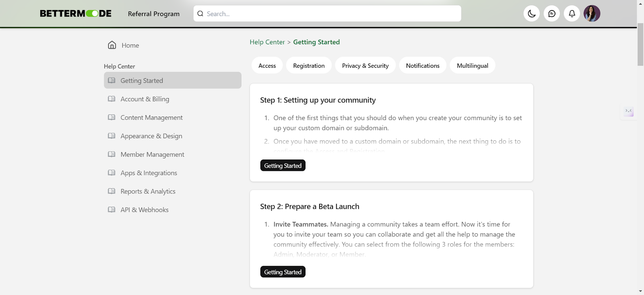
Task: Click the book icon beside Account & Billing
Action: (111, 99)
